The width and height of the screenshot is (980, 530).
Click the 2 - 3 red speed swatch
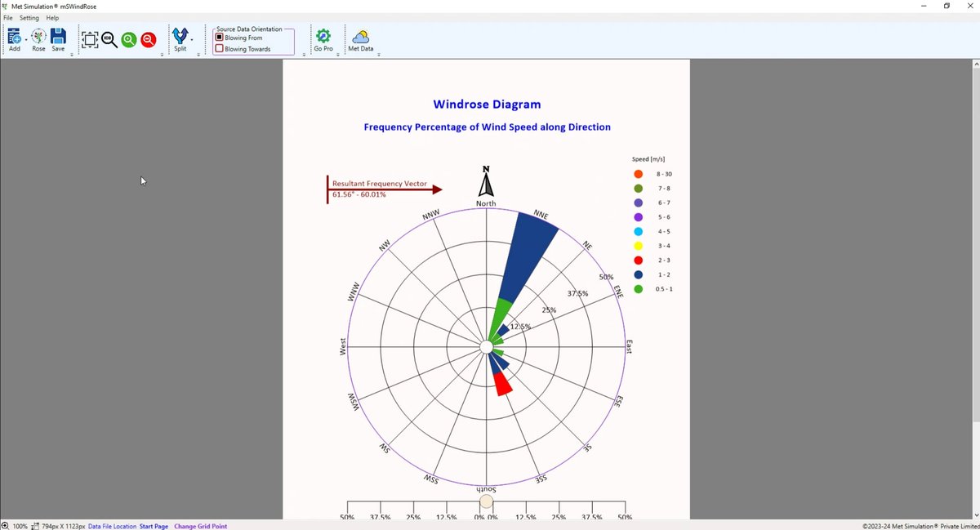pos(638,260)
